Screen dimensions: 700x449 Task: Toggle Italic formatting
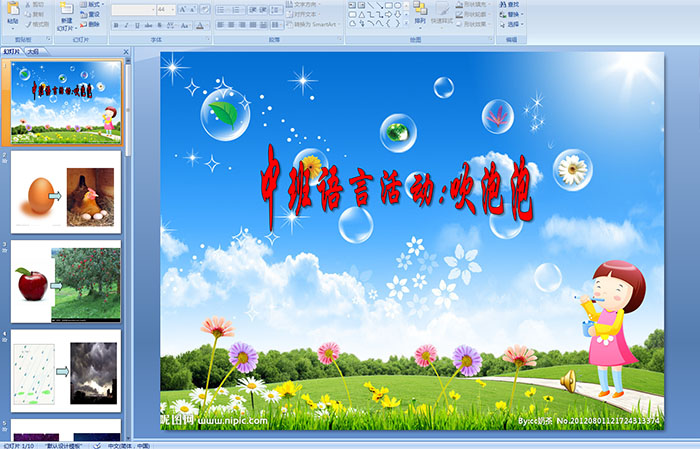tap(126, 25)
